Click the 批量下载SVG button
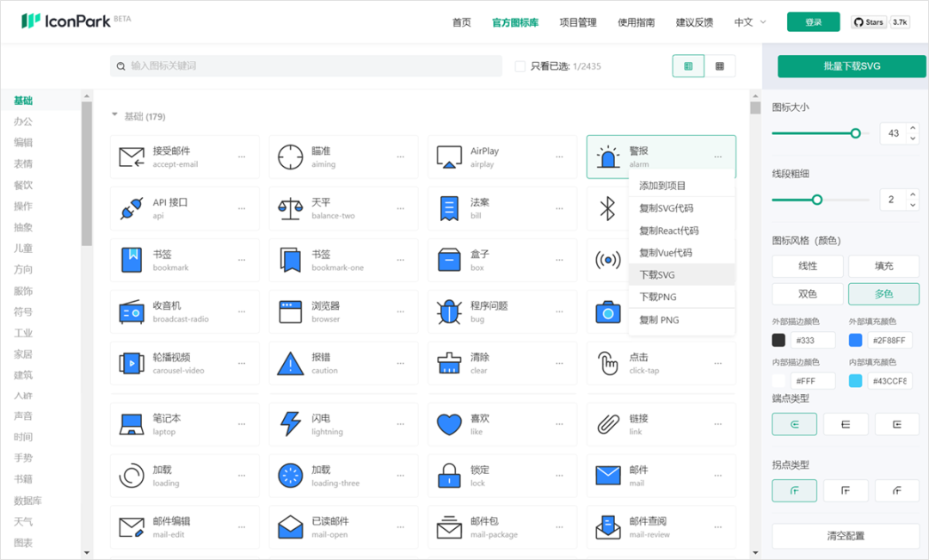The image size is (929, 560). [x=852, y=66]
